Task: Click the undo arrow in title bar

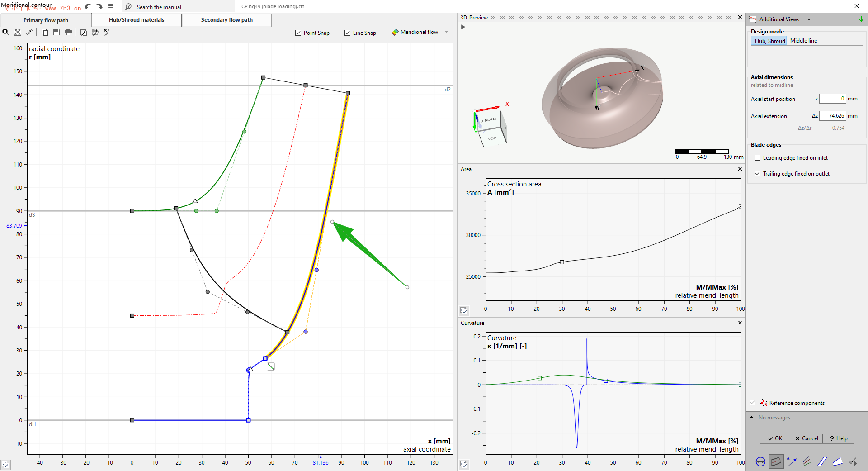Action: [x=88, y=6]
